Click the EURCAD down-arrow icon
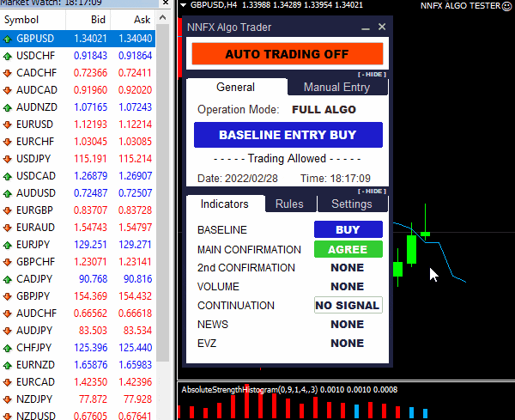The image size is (515, 420). (x=7, y=382)
